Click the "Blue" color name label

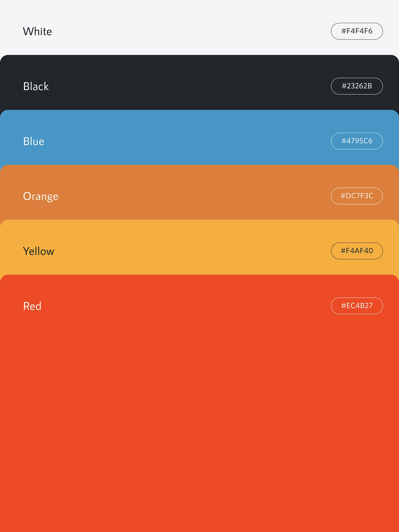click(x=34, y=141)
